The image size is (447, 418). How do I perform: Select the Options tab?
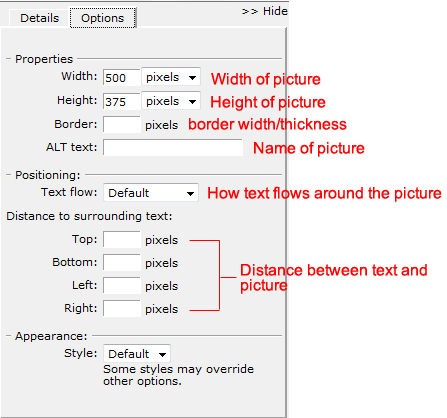coord(103,18)
